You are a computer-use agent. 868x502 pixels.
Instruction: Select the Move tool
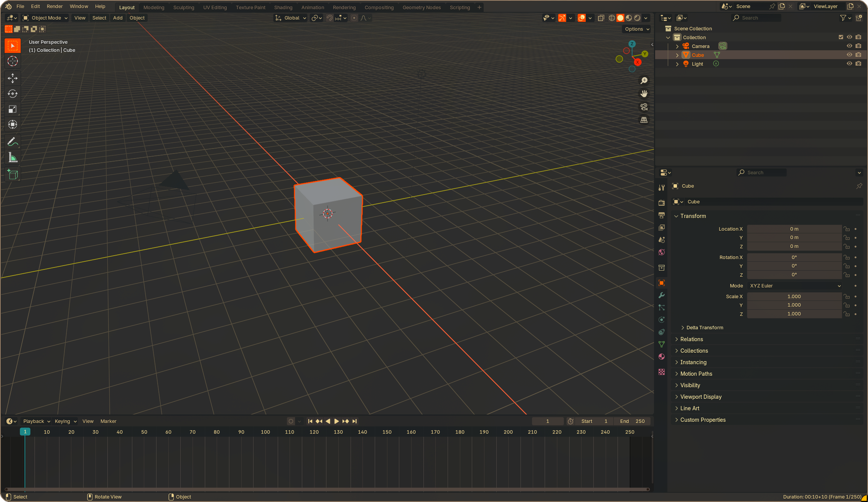point(13,78)
